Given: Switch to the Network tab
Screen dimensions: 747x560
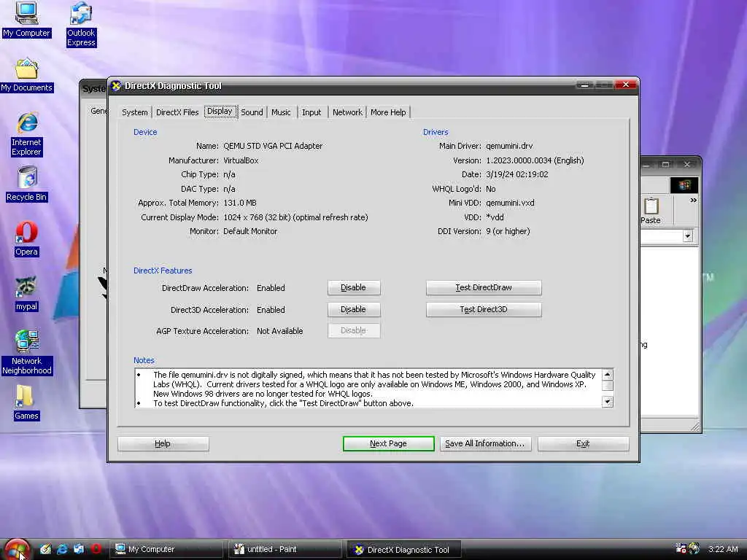Looking at the screenshot, I should [x=347, y=112].
